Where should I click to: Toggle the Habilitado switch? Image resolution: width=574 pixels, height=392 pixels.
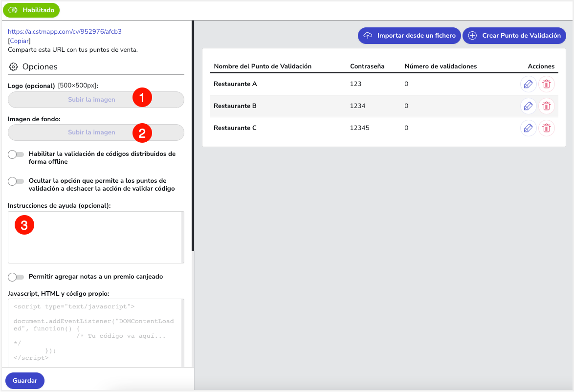coord(31,10)
